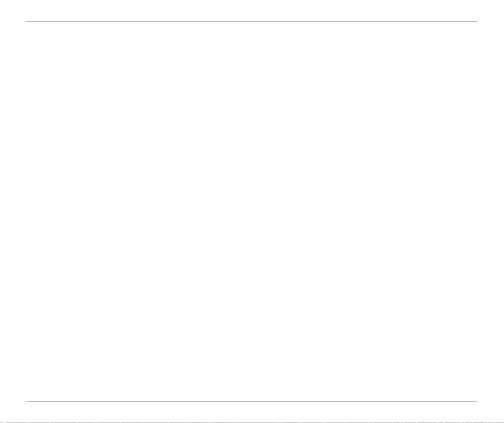Click the bottom horizontal rule line
This screenshot has height=423, width=504.
252,401
